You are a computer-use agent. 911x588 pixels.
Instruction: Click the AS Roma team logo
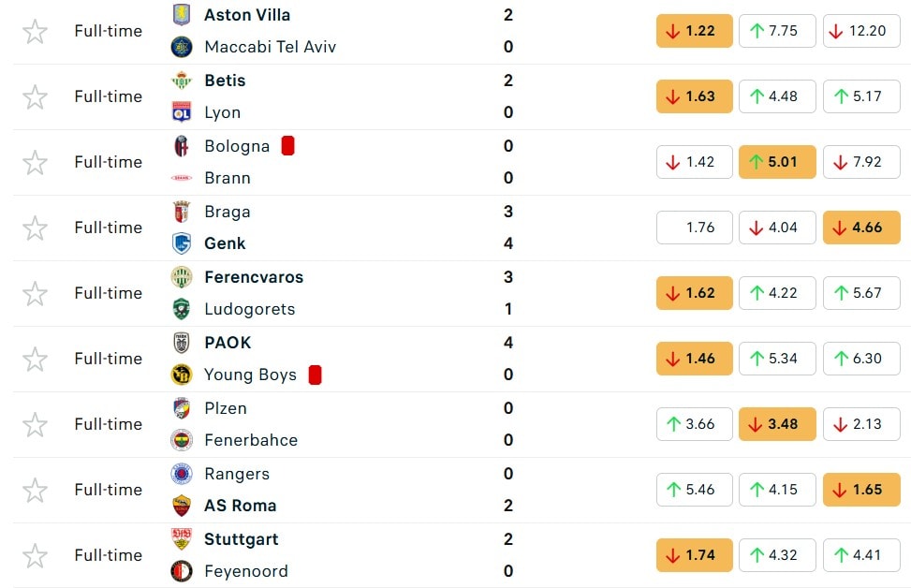[x=182, y=506]
